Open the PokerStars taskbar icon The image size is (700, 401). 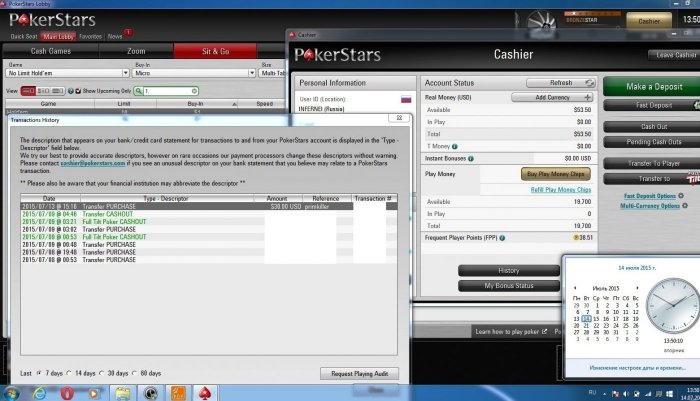pos(205,391)
